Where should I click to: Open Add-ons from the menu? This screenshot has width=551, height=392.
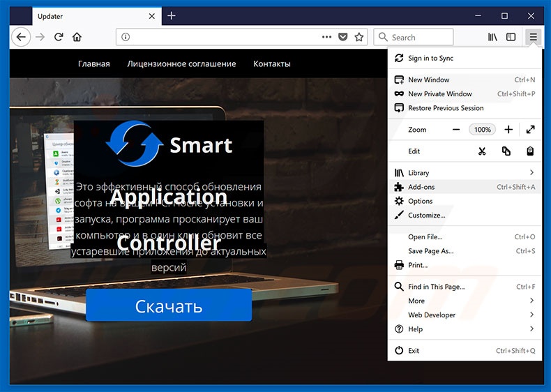421,187
